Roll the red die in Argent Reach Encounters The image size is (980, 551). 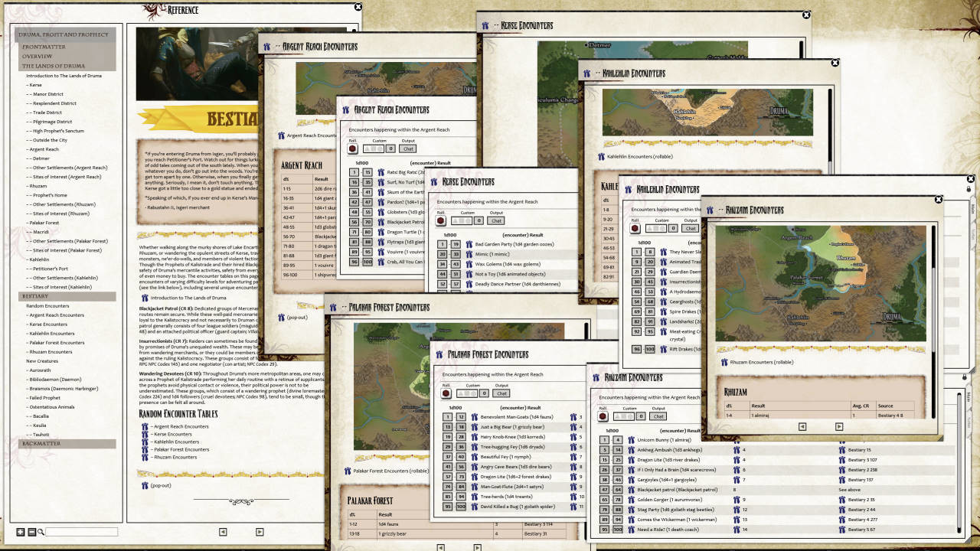click(x=351, y=148)
